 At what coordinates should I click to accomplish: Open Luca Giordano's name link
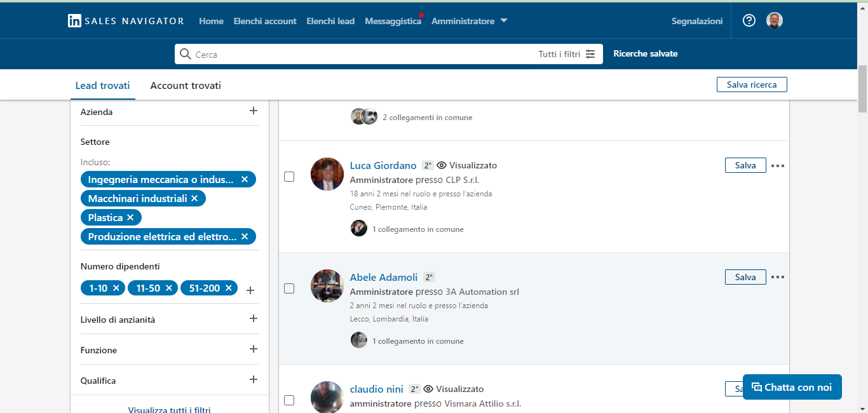pos(383,165)
